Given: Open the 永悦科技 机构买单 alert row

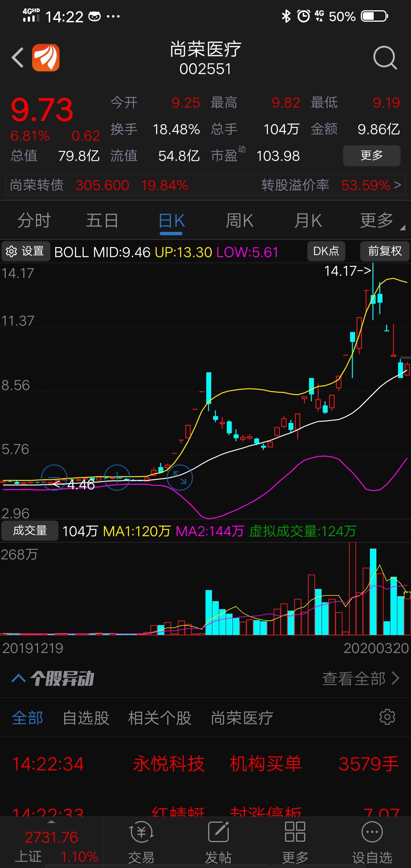Looking at the screenshot, I should 205,764.
